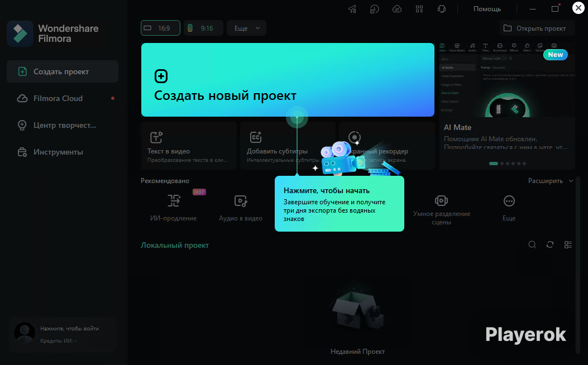Select Создать проект in the sidebar
This screenshot has height=365, width=588.
(63, 71)
